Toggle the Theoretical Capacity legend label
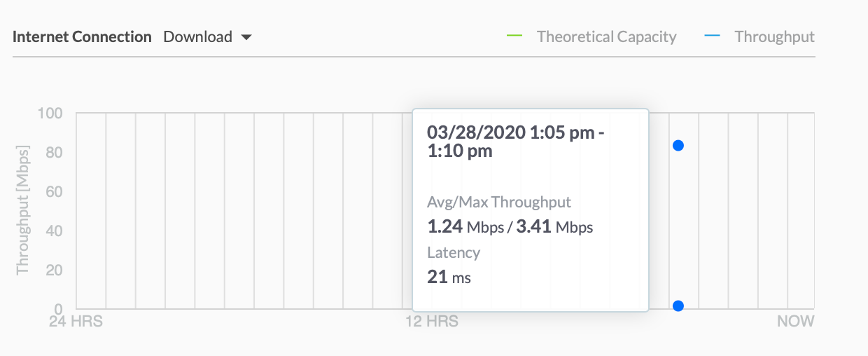Viewport: 868px width, 356px height. coord(606,37)
